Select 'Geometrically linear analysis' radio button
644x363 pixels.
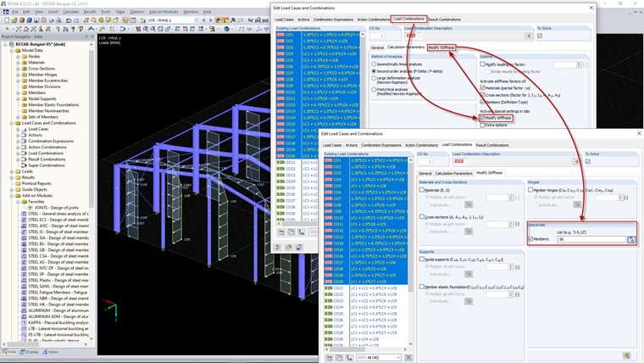[x=375, y=64]
